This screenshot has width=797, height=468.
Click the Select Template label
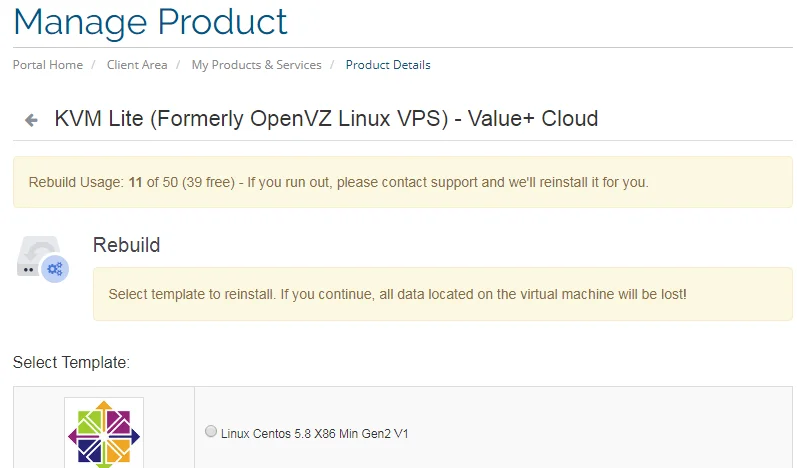point(71,362)
